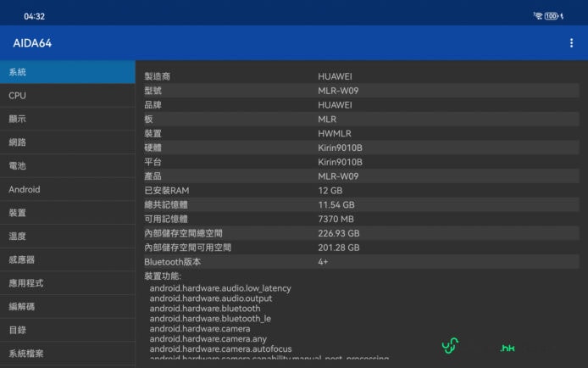Select android.hardware.camera.autofocus entry
The image size is (588, 368).
click(220, 348)
